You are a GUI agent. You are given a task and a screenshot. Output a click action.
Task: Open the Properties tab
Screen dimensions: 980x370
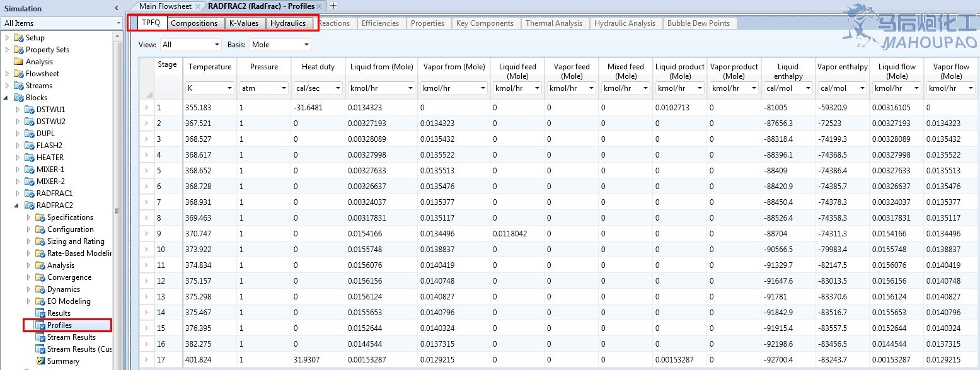(x=427, y=23)
